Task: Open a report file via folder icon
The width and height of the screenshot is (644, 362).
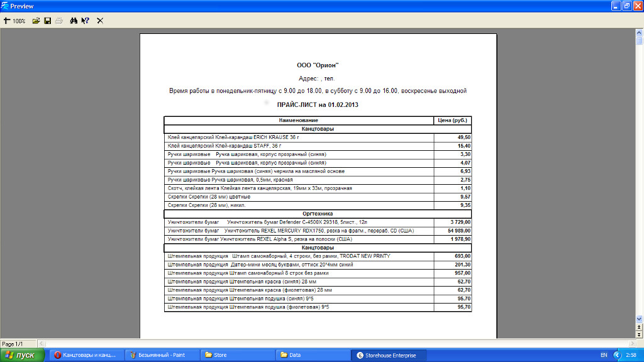Action: point(36,21)
